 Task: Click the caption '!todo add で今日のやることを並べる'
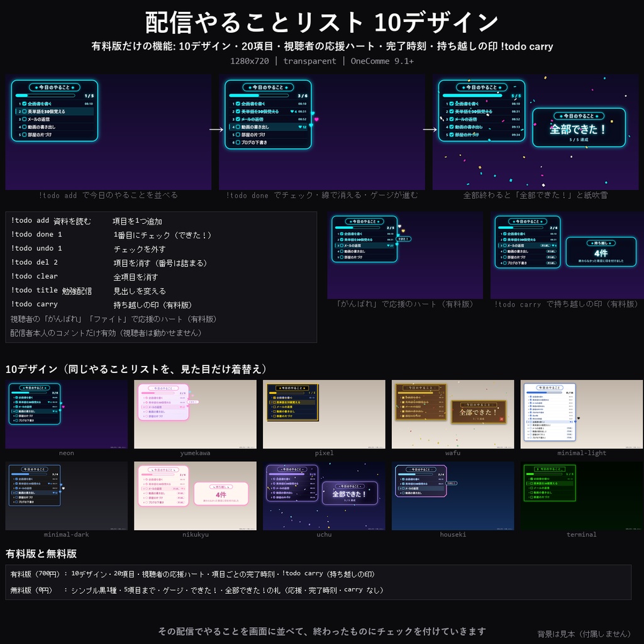[108, 196]
